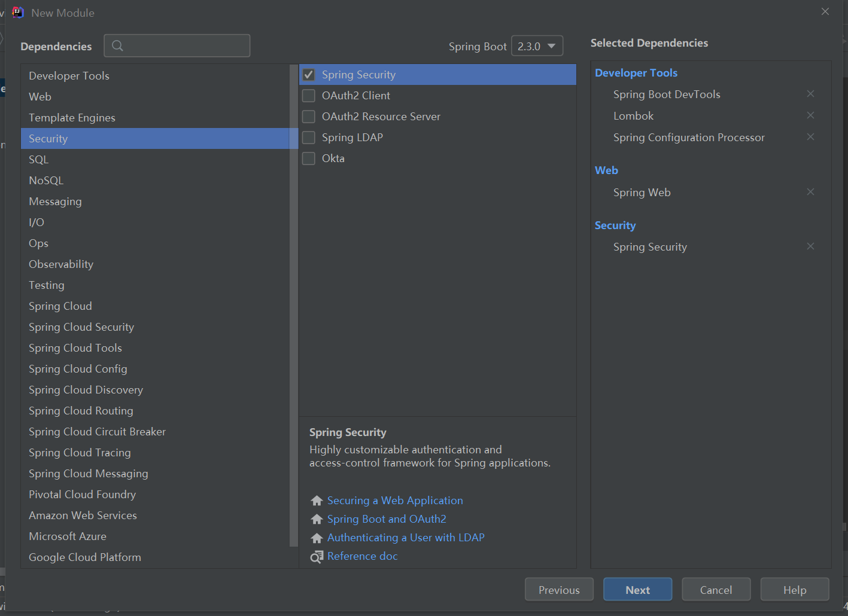Select Developer Tools category

click(155, 76)
